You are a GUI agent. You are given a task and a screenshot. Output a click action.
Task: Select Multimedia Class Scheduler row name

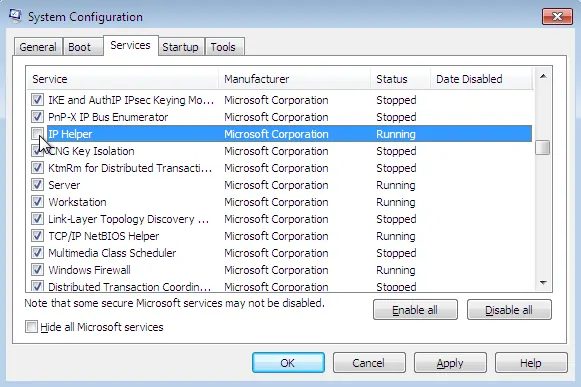click(x=112, y=253)
